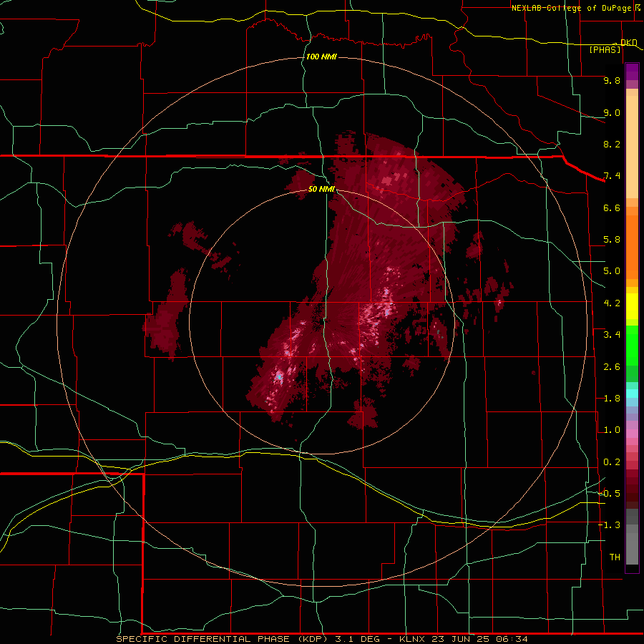This screenshot has width=644, height=644.
Task: Click the 7.4 value on the color scale
Action: (x=612, y=176)
